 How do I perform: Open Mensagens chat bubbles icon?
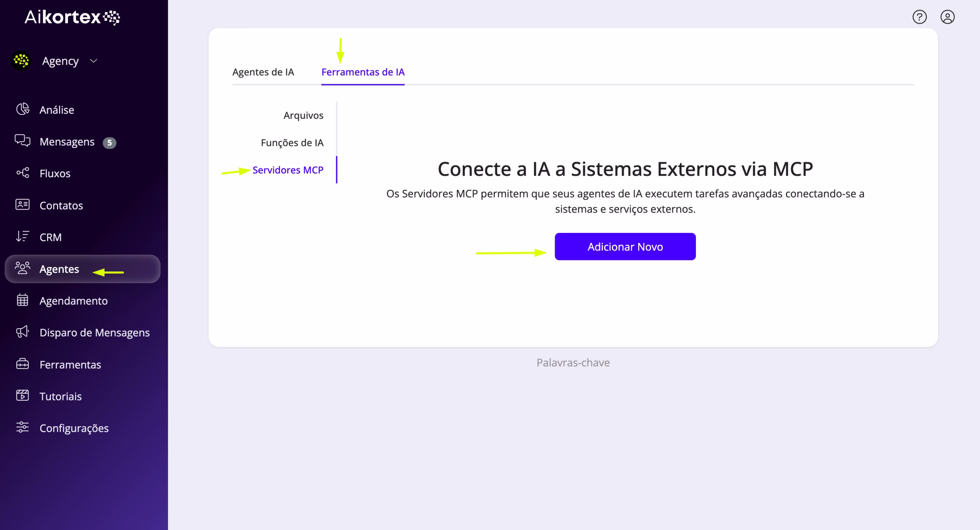[23, 141]
